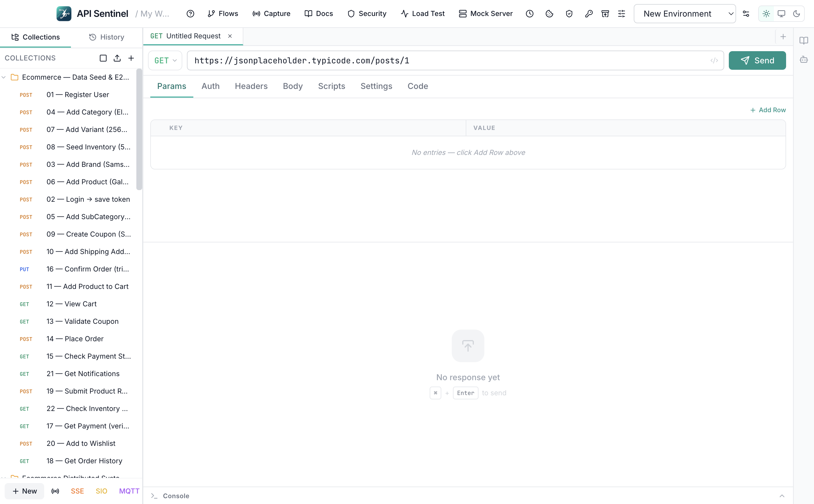
Task: Switch to the History tab
Action: (x=107, y=37)
